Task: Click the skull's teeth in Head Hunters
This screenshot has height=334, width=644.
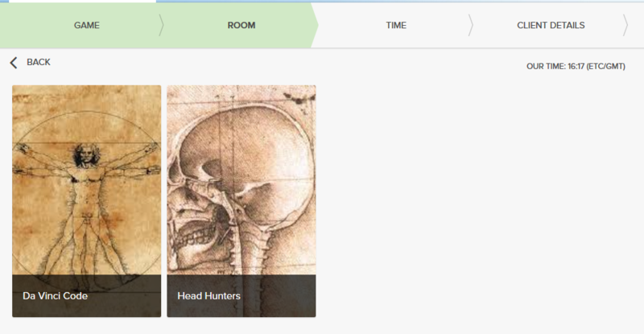Action: (192, 238)
